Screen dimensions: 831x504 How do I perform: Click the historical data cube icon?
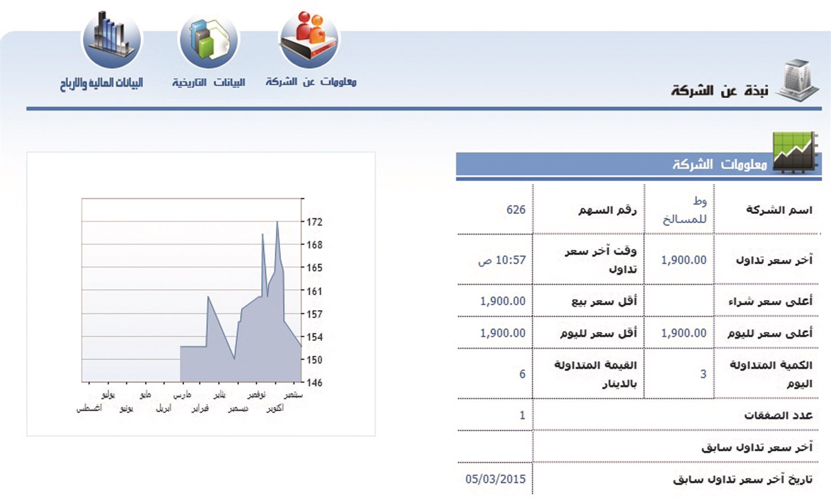(209, 36)
